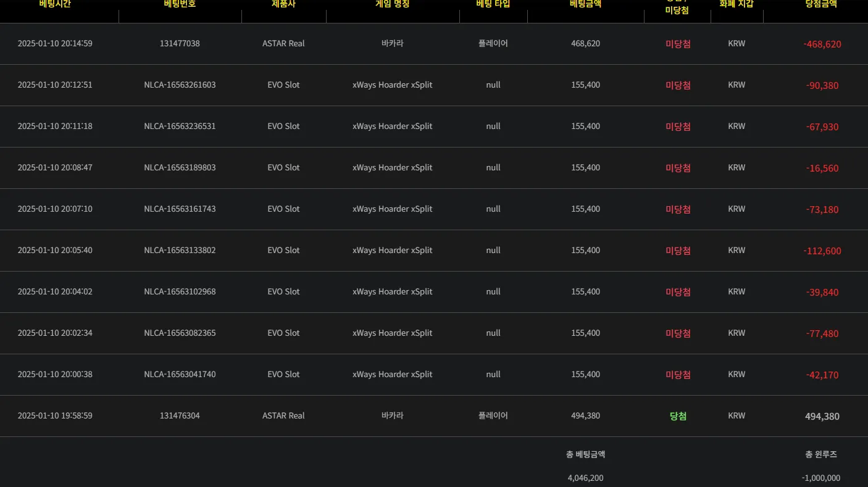
Task: Select bet number NLCA-16563041740
Action: [180, 375]
